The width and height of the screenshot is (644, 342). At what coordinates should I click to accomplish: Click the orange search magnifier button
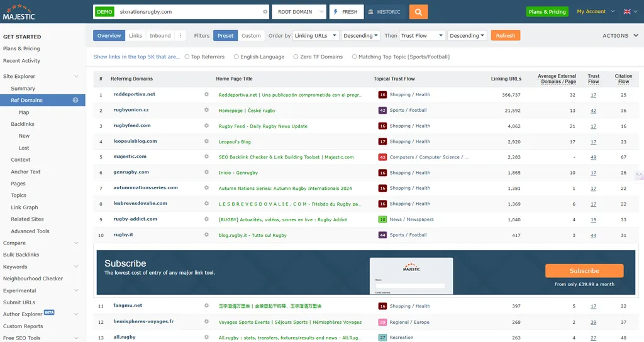click(x=418, y=12)
